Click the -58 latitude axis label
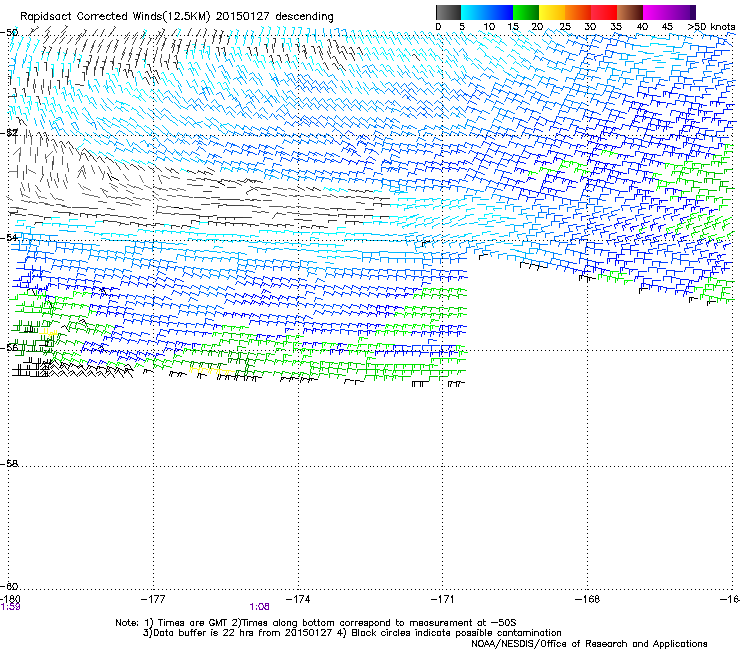The image size is (740, 650). (x=9, y=464)
